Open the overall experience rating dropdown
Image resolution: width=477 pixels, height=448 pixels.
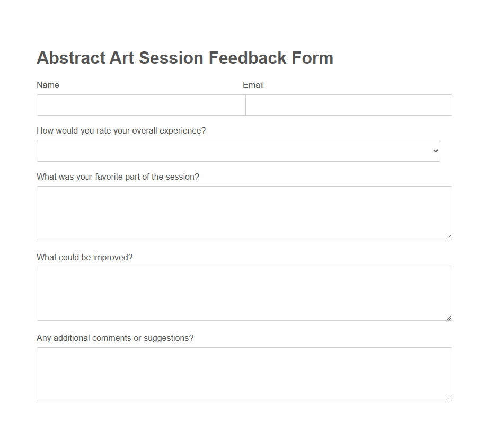point(238,151)
